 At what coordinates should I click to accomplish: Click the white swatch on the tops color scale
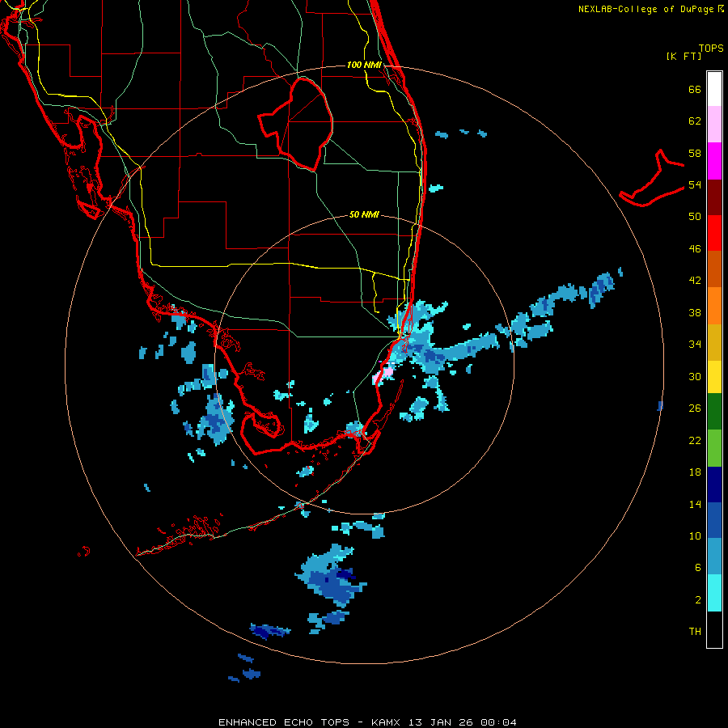click(714, 89)
